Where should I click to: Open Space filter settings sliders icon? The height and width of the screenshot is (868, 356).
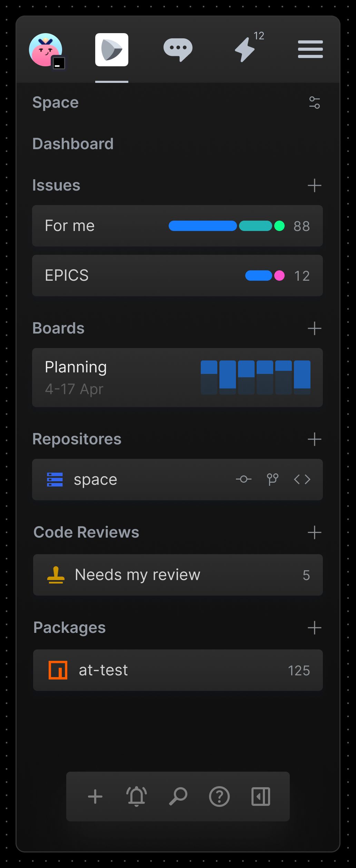315,103
